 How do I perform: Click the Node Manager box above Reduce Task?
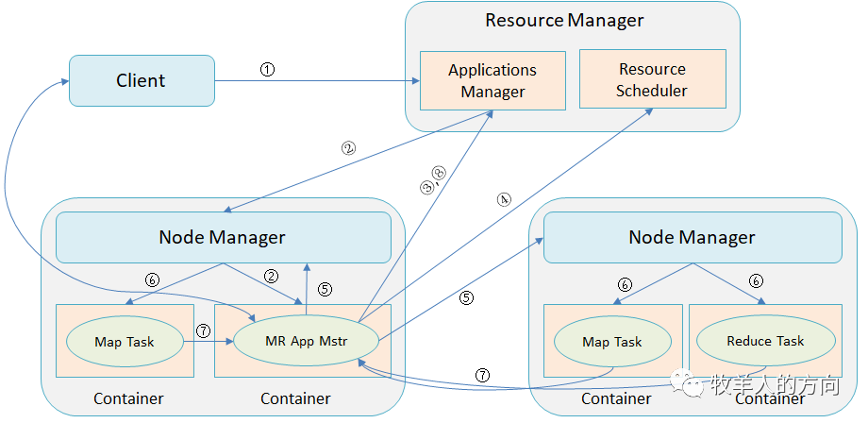[x=693, y=237]
